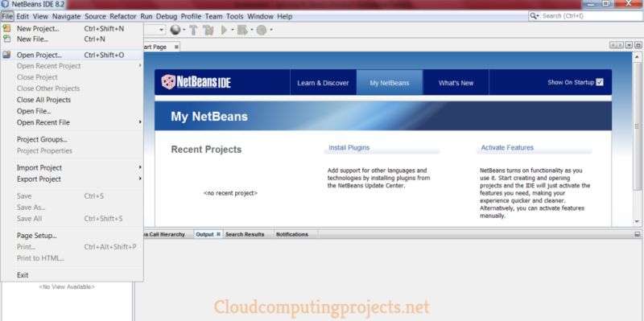
Task: Open the Edit menu
Action: 23,16
